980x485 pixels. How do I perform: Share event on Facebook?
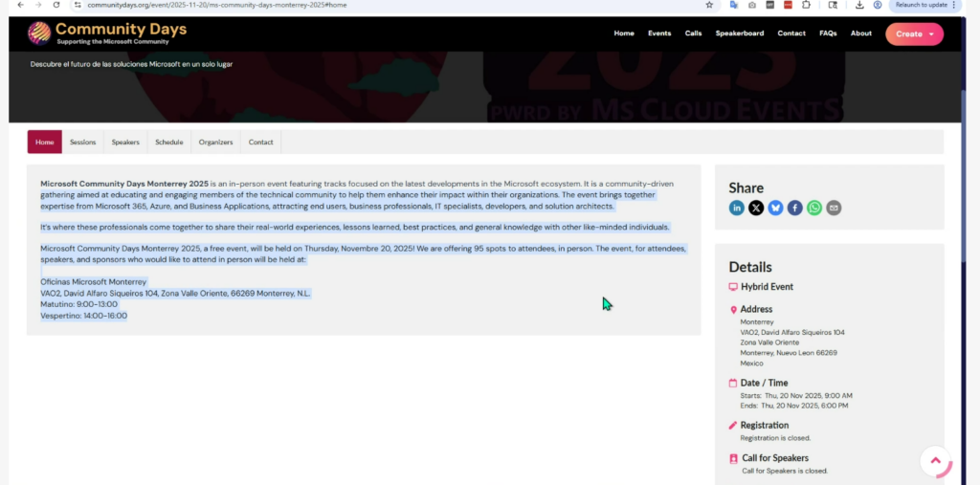pyautogui.click(x=795, y=209)
